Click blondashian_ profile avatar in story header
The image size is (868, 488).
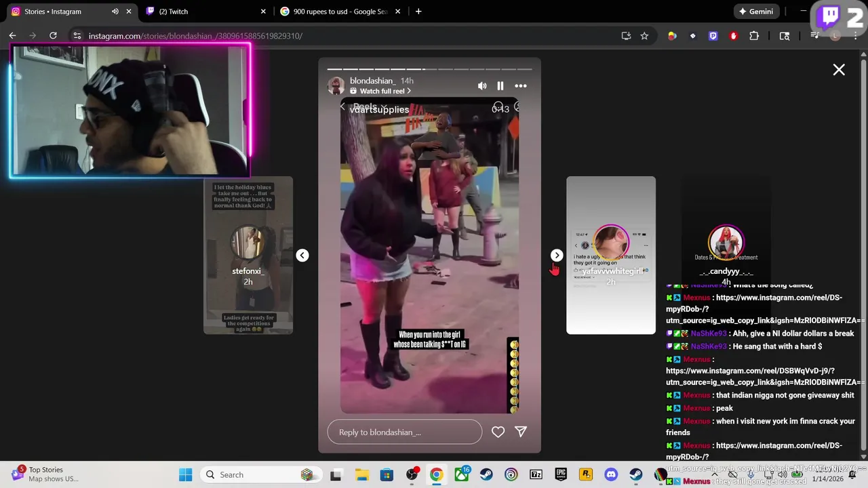[336, 86]
